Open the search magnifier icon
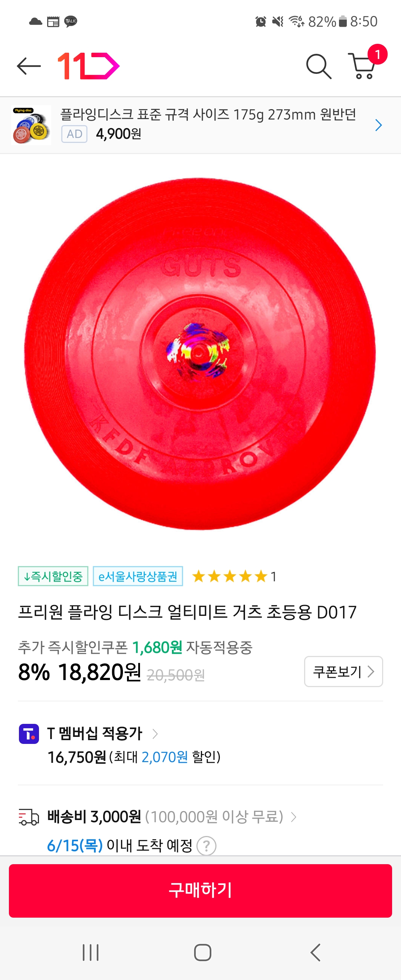 coord(319,66)
